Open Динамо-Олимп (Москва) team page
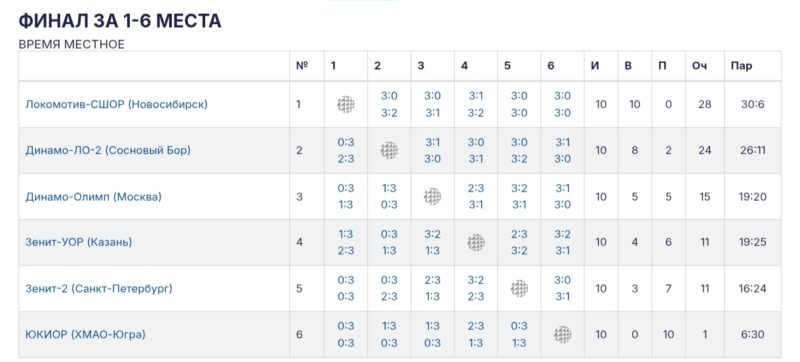Screen dimensions: 800x362 pyautogui.click(x=93, y=196)
